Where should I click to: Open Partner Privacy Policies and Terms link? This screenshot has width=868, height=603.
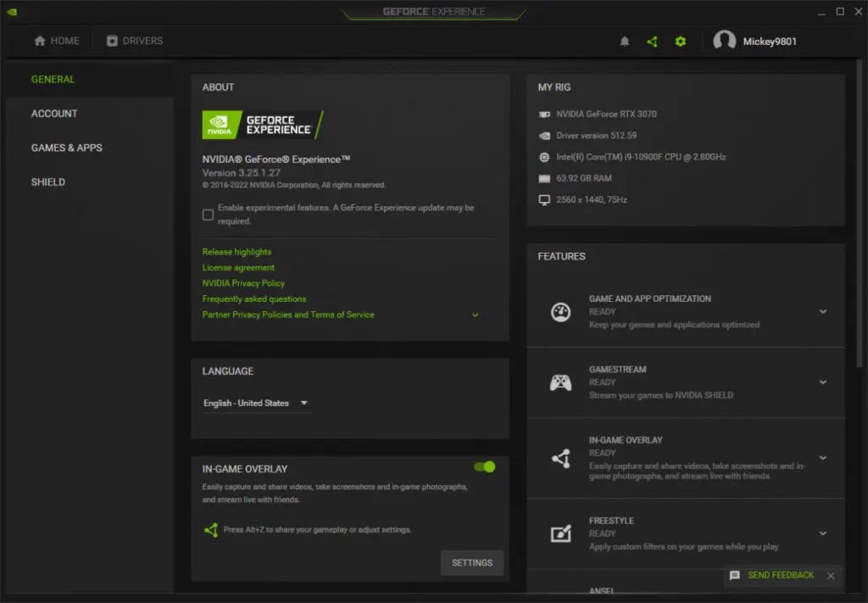pyautogui.click(x=288, y=315)
